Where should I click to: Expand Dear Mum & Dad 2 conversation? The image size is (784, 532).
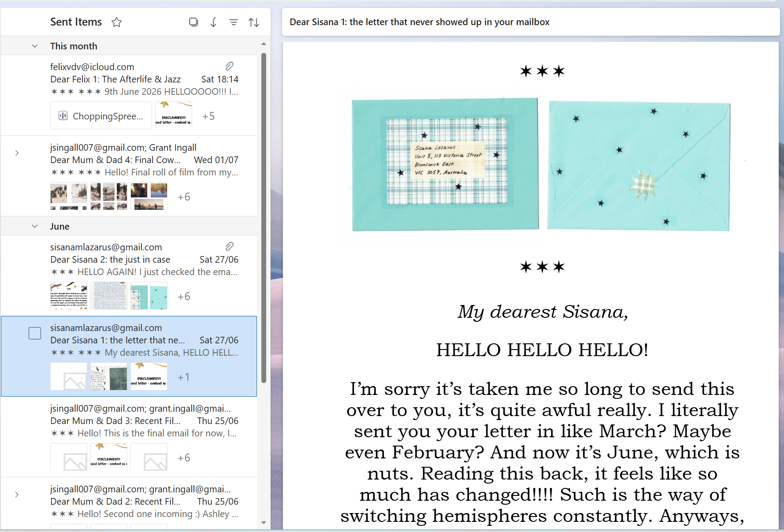tap(17, 495)
